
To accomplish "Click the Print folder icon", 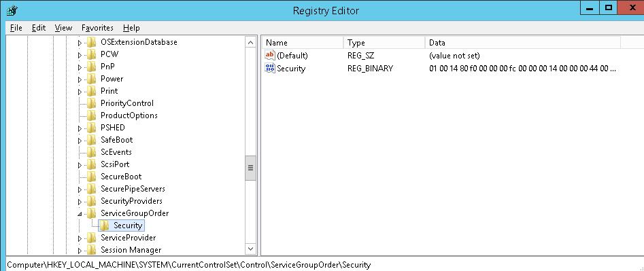I will (x=92, y=91).
